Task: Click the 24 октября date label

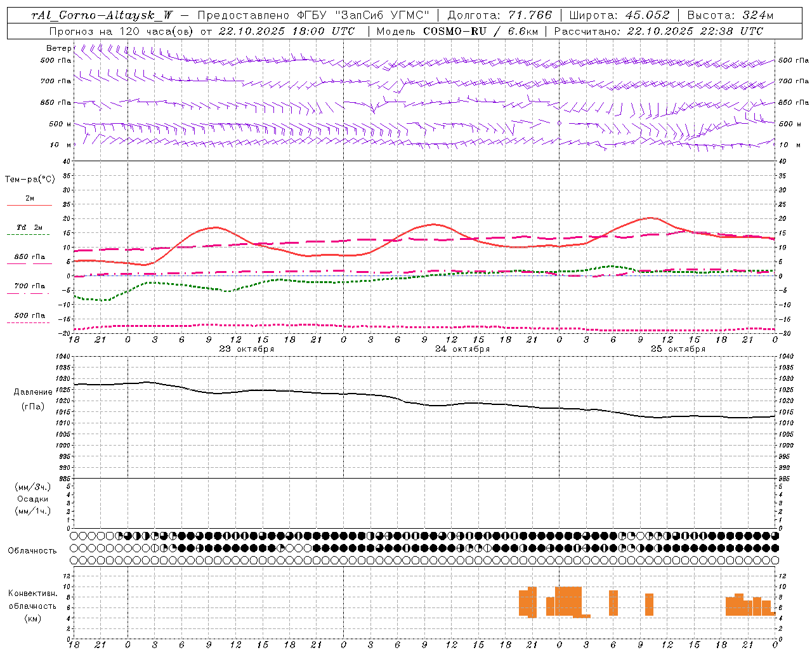Action: coord(462,349)
